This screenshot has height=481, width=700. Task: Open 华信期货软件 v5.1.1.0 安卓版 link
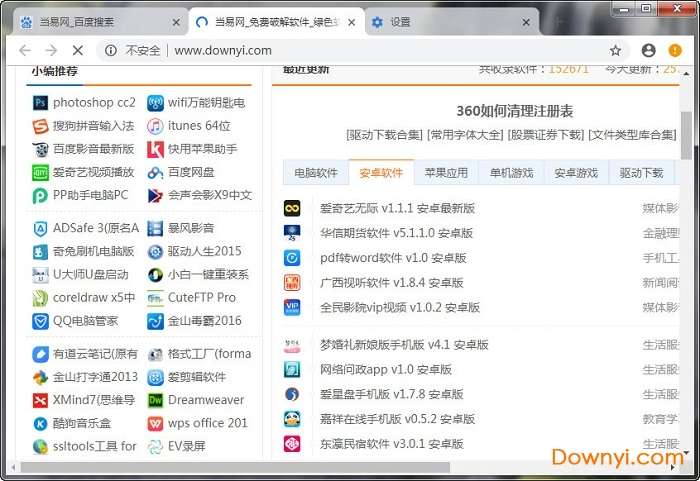coord(396,233)
